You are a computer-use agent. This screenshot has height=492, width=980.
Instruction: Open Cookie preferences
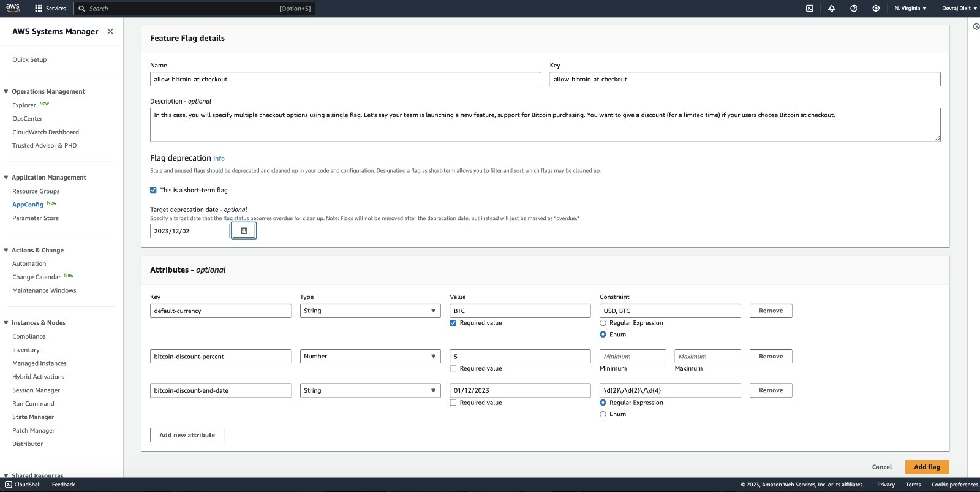(955, 485)
